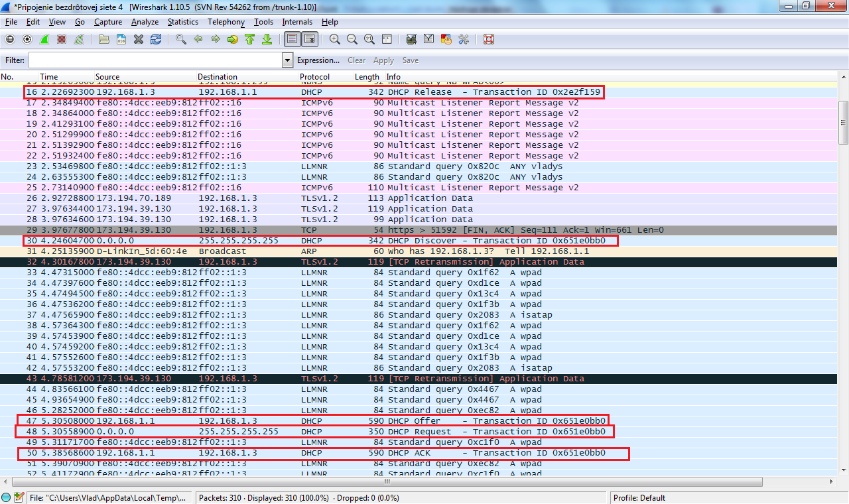Sort by the Info column header
Screen dimensions: 849x504
pos(393,77)
